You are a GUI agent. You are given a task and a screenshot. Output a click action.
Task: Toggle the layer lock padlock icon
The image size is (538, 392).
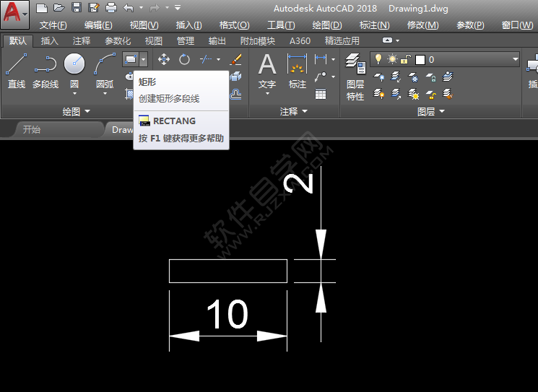(406, 59)
